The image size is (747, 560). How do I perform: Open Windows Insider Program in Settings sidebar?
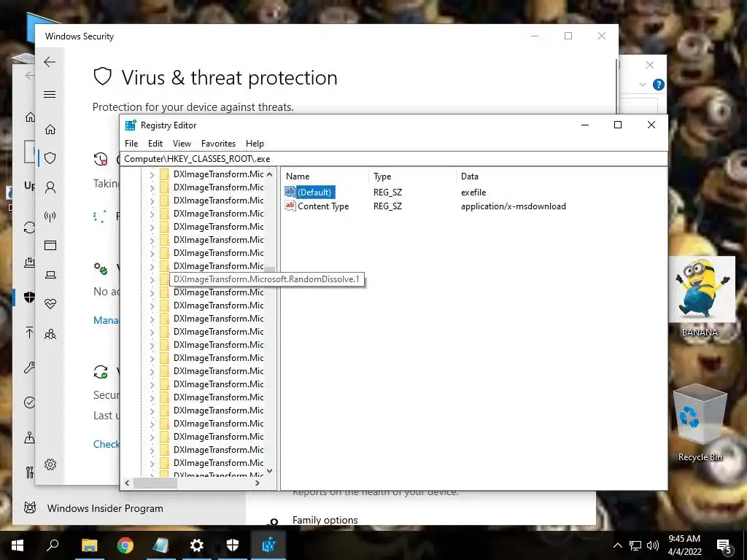click(x=105, y=508)
